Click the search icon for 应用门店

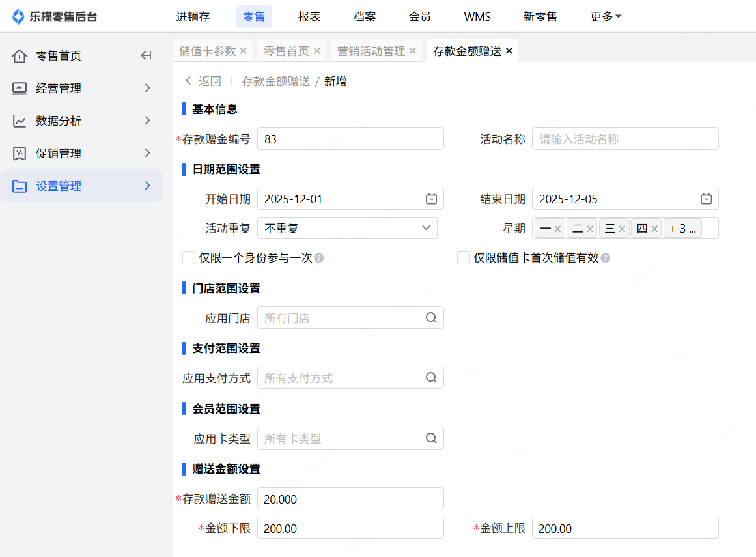pyautogui.click(x=431, y=318)
